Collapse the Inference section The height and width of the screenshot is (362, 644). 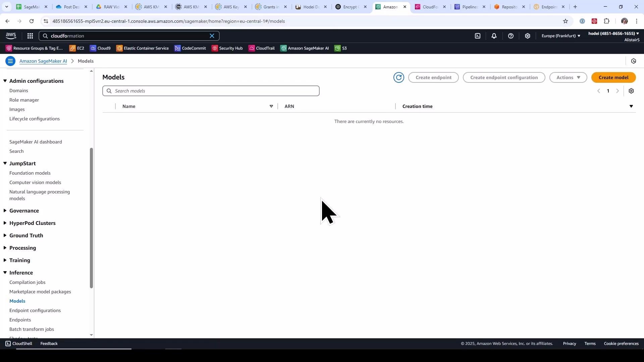point(5,273)
